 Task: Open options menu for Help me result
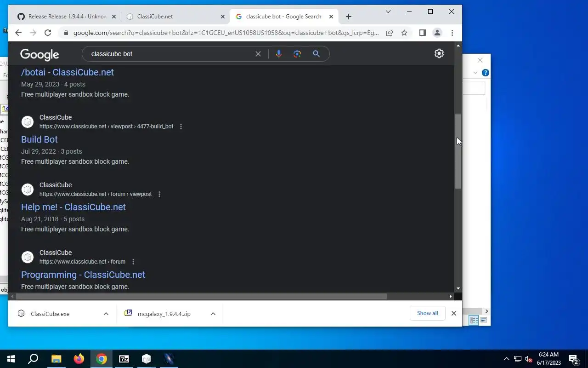[x=159, y=194]
